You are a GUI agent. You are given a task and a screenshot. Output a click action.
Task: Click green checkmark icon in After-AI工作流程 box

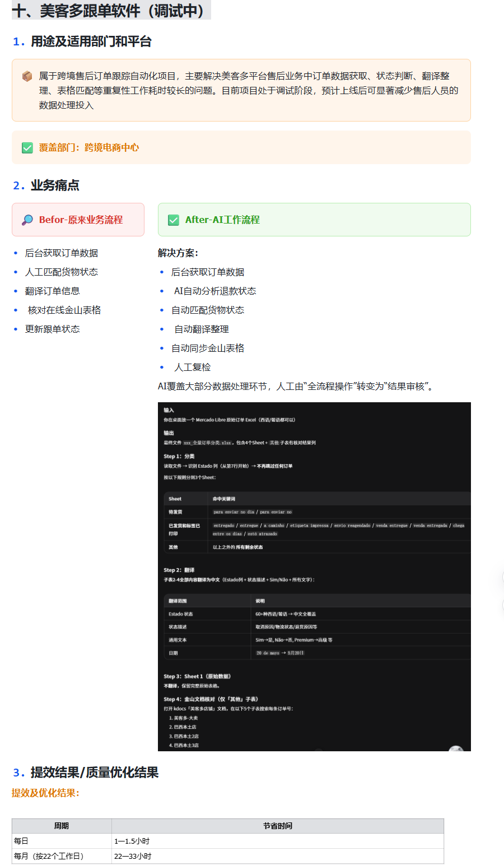174,220
